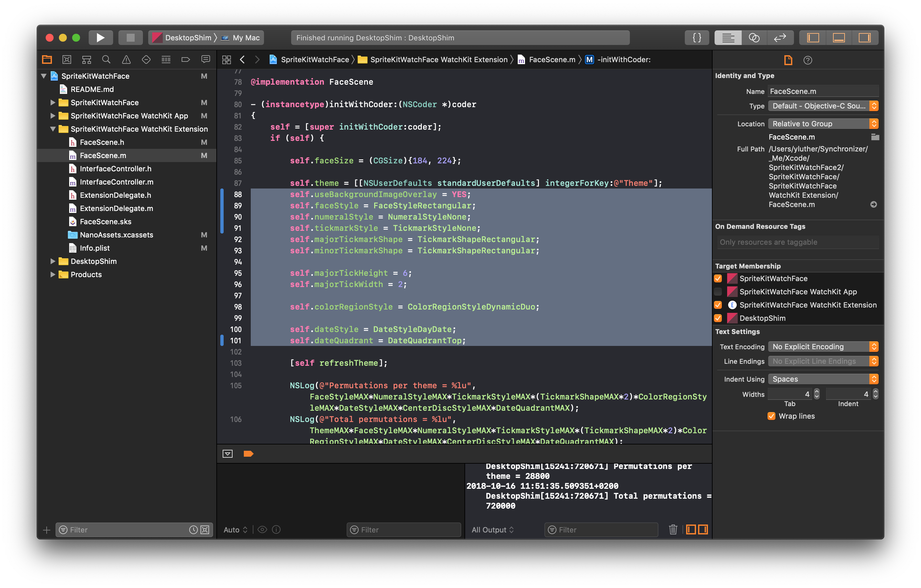Expand SpriteKitWatchFace WatchKit App folder

[53, 115]
